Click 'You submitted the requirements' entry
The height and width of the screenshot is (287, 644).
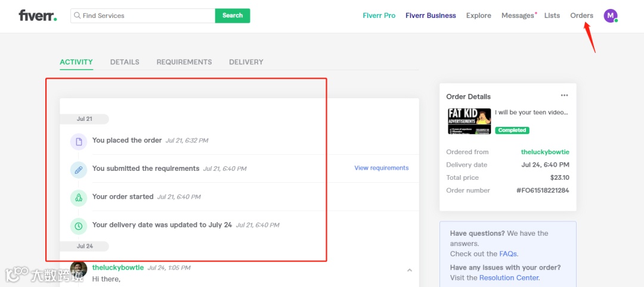coord(146,169)
